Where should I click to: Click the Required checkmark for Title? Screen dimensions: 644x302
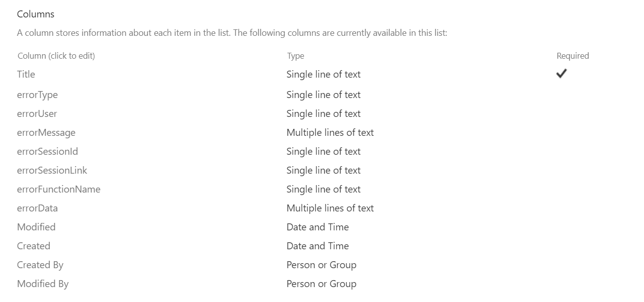[561, 74]
